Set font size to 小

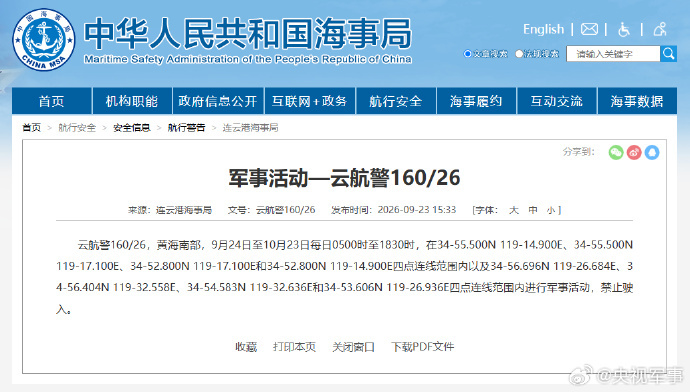click(551, 210)
